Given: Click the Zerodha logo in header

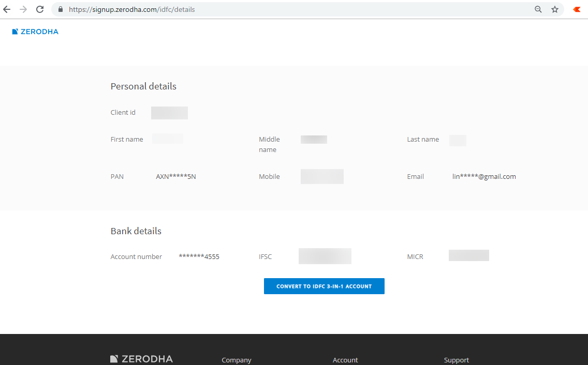Looking at the screenshot, I should 35,32.
